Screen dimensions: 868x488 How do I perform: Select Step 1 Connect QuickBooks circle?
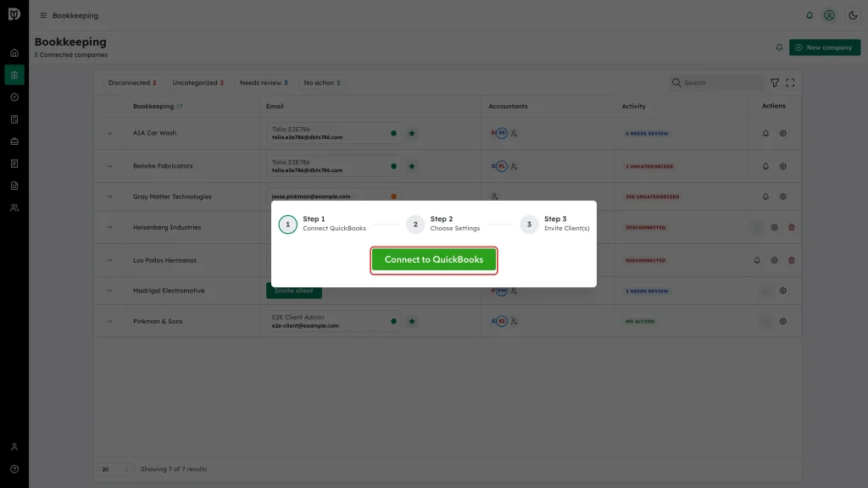pyautogui.click(x=287, y=224)
